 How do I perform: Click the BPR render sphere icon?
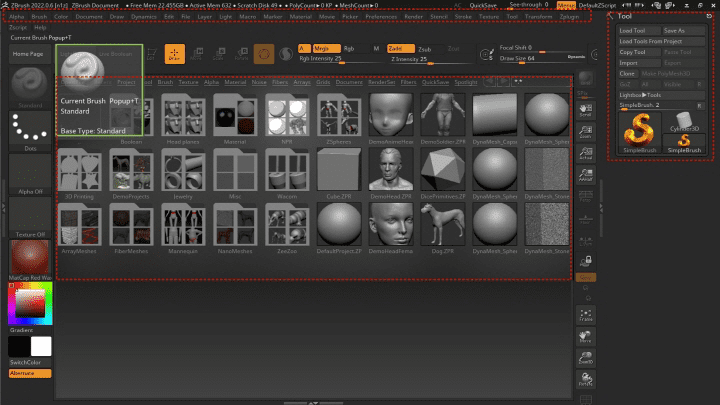[x=585, y=78]
